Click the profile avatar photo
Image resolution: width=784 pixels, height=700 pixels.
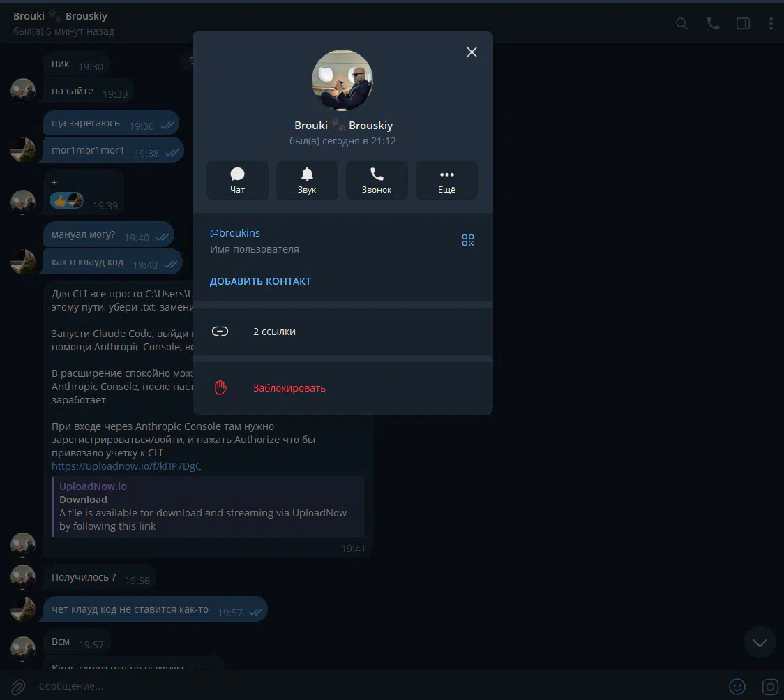pyautogui.click(x=342, y=80)
